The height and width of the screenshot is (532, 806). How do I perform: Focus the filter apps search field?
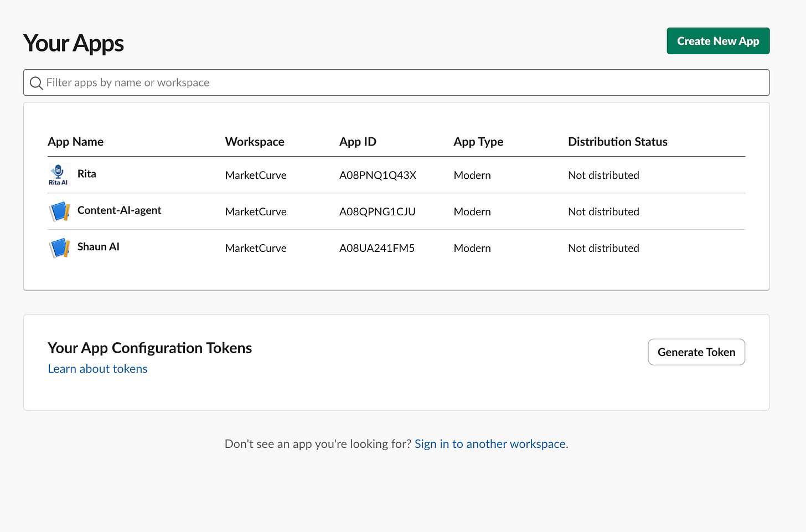tap(396, 82)
